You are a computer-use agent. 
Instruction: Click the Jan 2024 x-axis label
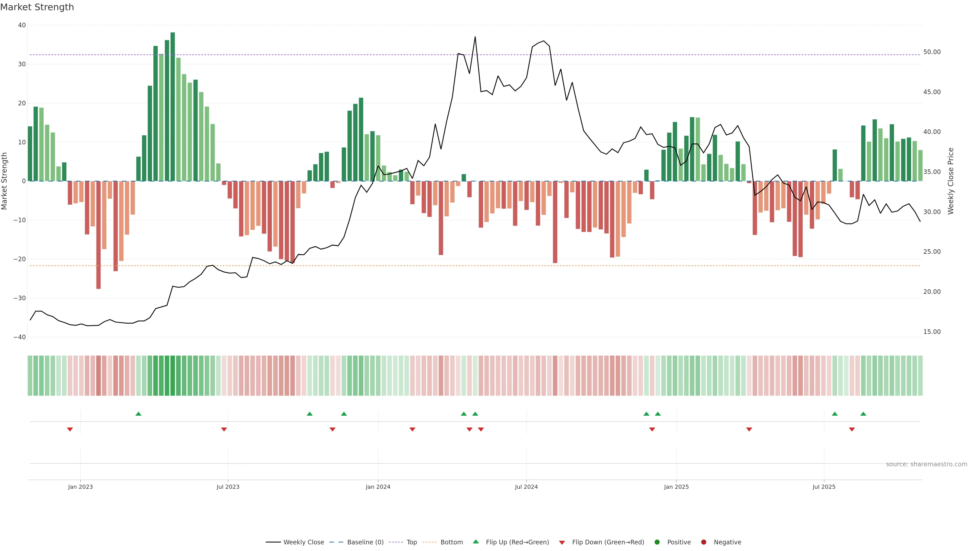tap(378, 486)
